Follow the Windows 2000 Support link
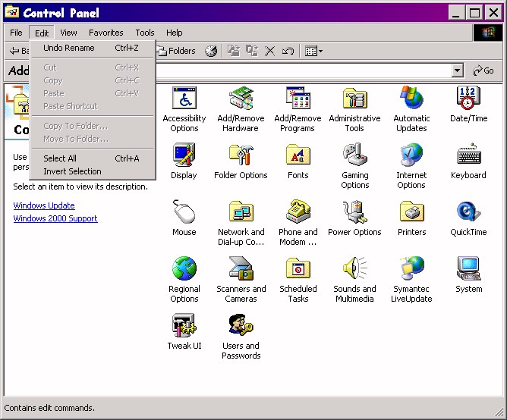Viewport: 507px width, 420px height. click(55, 218)
